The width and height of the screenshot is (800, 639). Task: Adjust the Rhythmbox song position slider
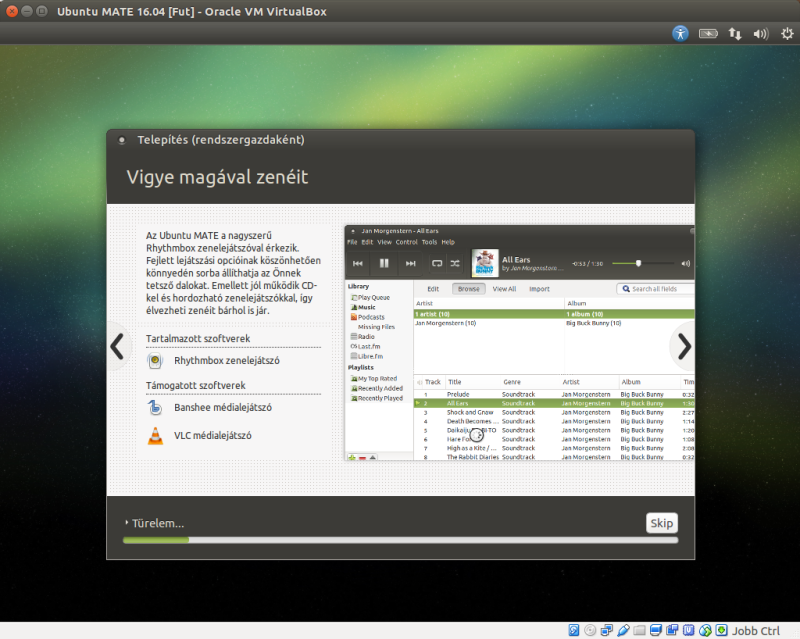click(x=643, y=263)
